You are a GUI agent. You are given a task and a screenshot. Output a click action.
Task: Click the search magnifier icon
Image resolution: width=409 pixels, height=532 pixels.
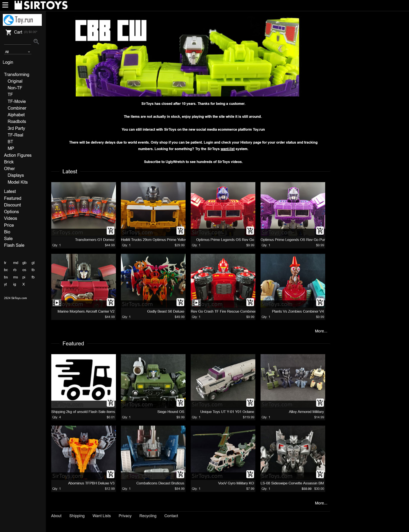click(36, 42)
